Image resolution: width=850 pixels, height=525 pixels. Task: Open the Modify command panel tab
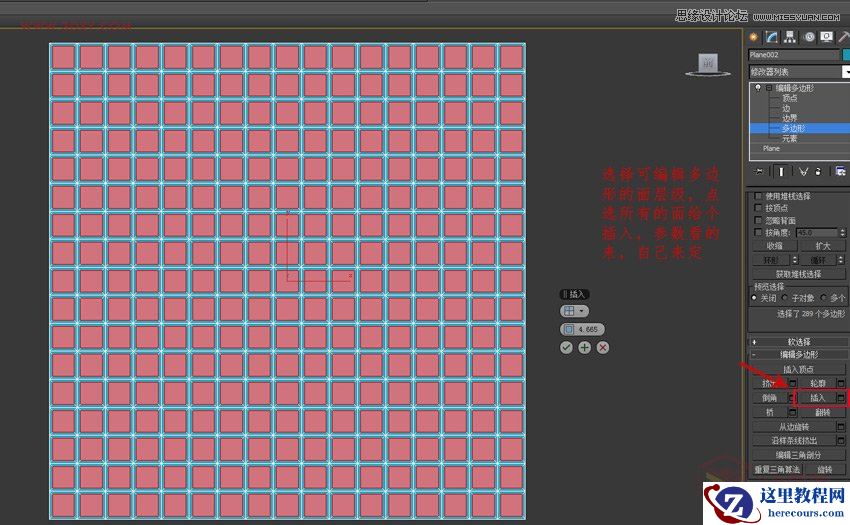point(771,37)
